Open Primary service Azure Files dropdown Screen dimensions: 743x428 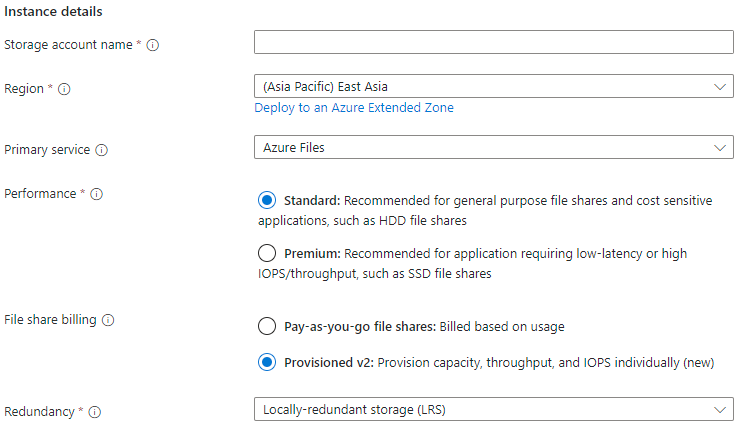click(x=494, y=147)
